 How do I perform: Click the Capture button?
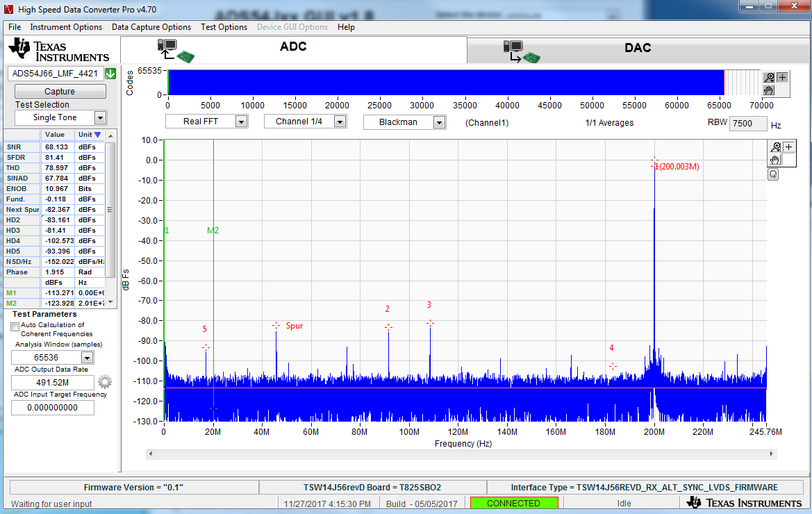pos(60,92)
